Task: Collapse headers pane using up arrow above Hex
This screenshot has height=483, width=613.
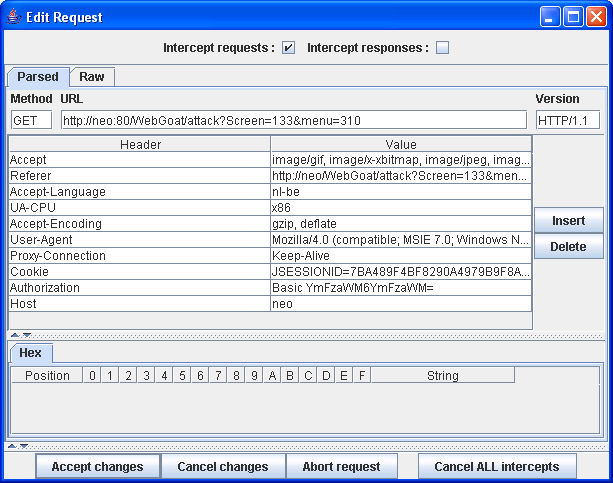Action: coord(14,335)
